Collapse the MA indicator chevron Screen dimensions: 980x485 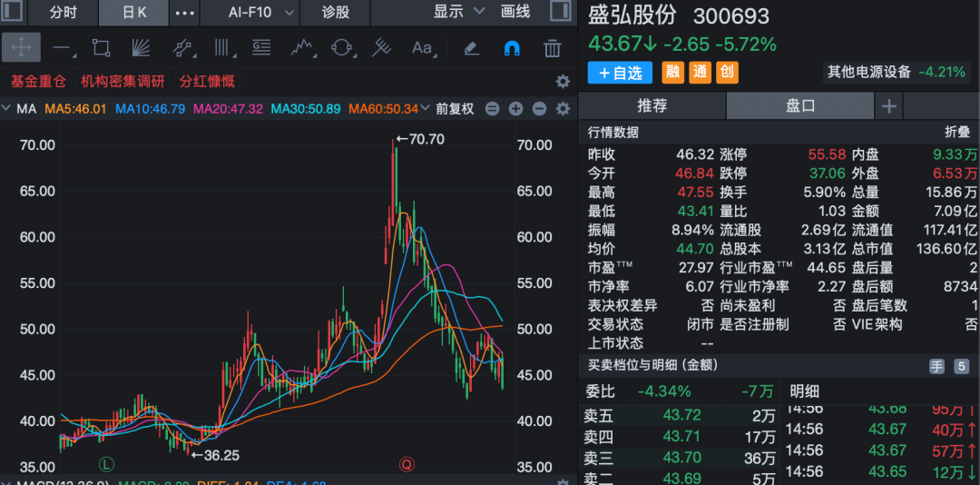coord(7,109)
